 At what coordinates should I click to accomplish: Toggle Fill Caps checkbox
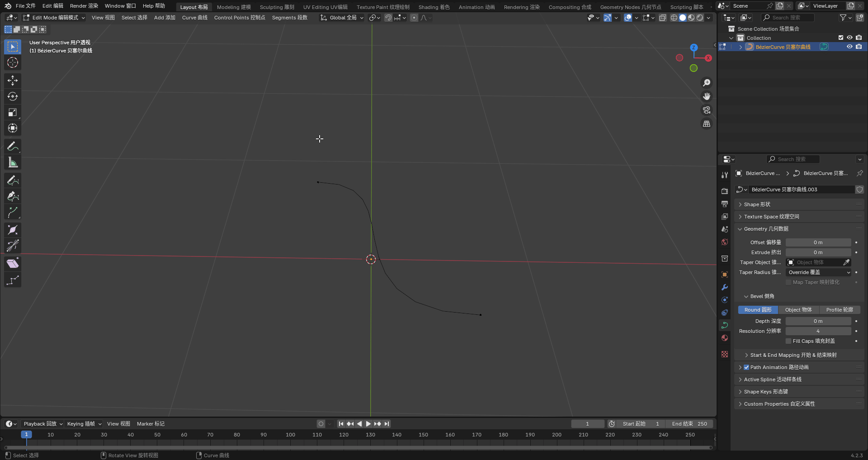coord(788,341)
